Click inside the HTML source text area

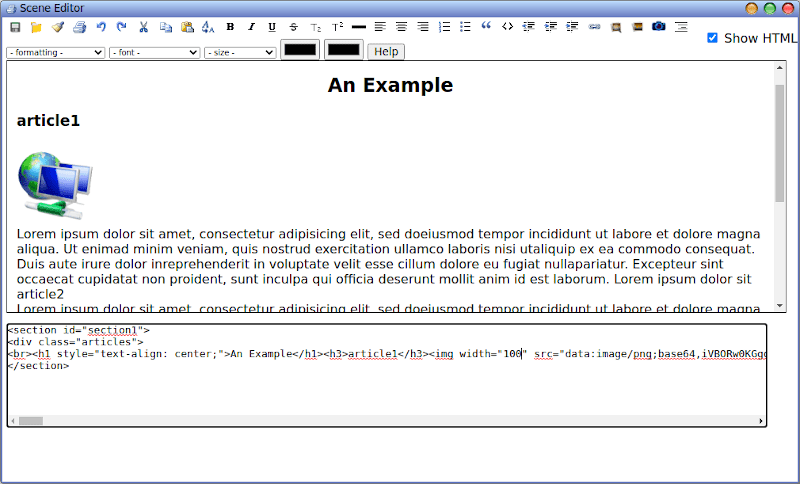pyautogui.click(x=387, y=375)
